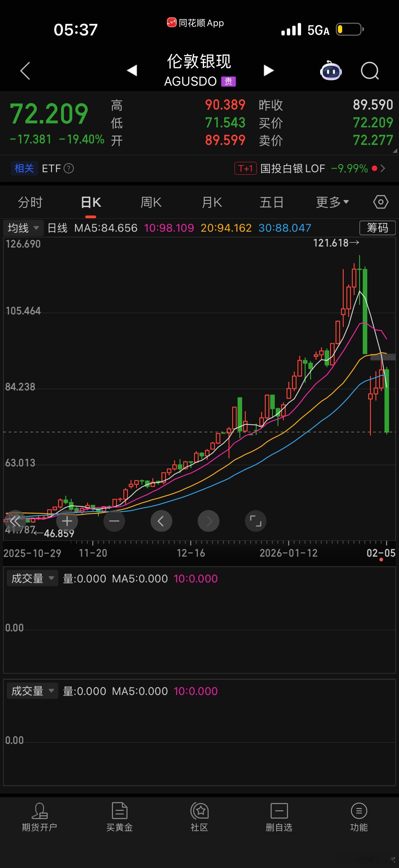Screen dimensions: 399x868
Task: Tap the 11-20 date label on the axis
Action: (93, 553)
